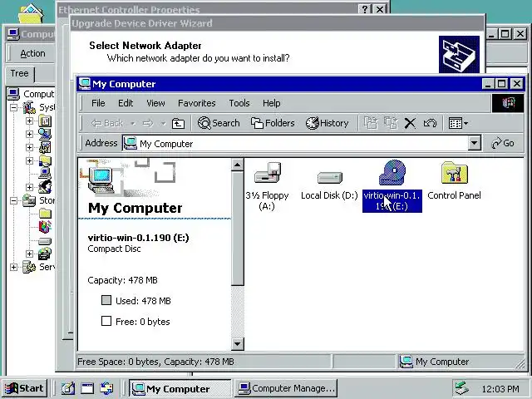532x399 pixels.
Task: Click the Go button
Action: point(503,143)
